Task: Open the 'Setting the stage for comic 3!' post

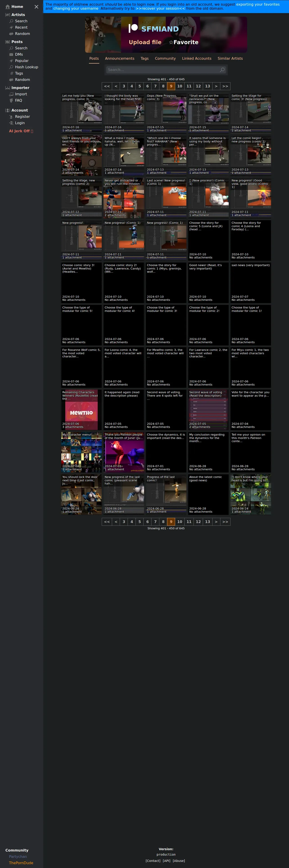Action: point(251,113)
